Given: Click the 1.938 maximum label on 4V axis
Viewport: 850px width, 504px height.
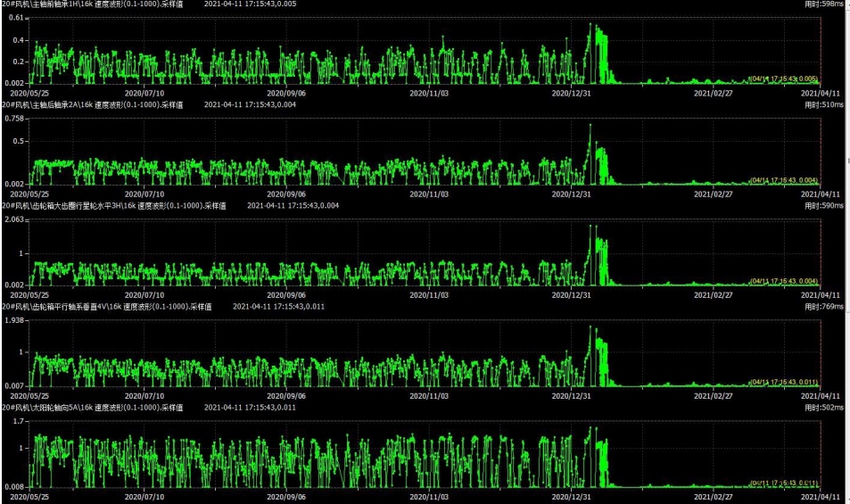Looking at the screenshot, I should [14, 320].
